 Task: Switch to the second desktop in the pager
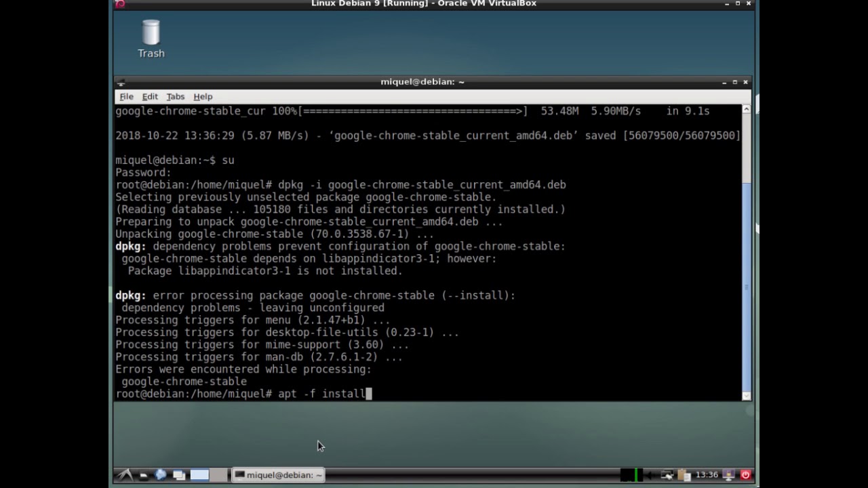pos(218,475)
